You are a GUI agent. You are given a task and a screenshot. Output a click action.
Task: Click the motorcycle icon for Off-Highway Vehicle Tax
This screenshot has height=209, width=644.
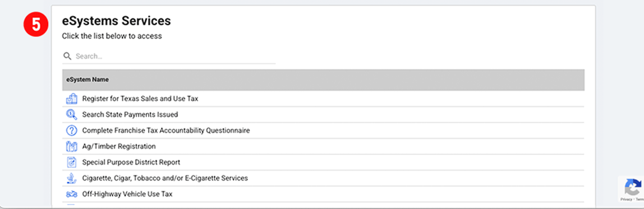[x=71, y=194]
